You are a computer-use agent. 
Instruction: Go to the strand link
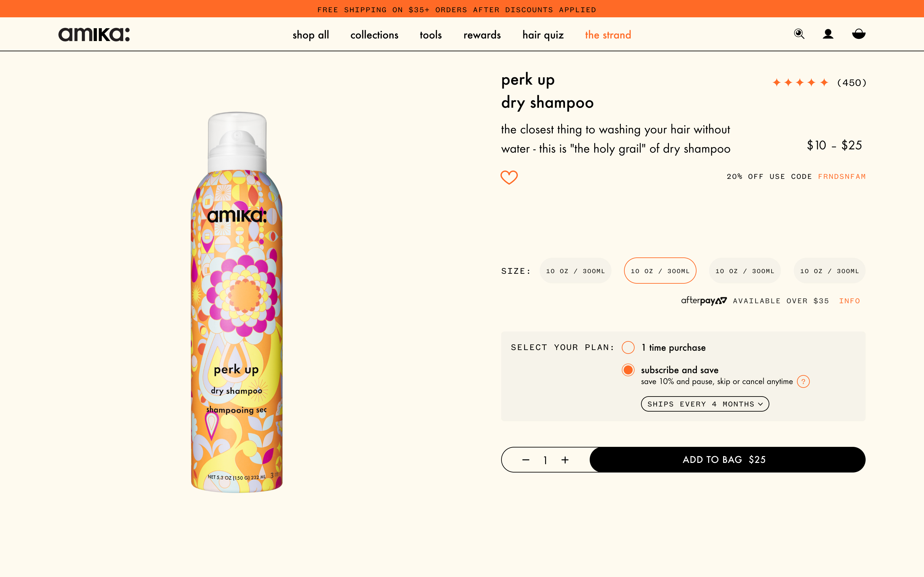point(608,35)
